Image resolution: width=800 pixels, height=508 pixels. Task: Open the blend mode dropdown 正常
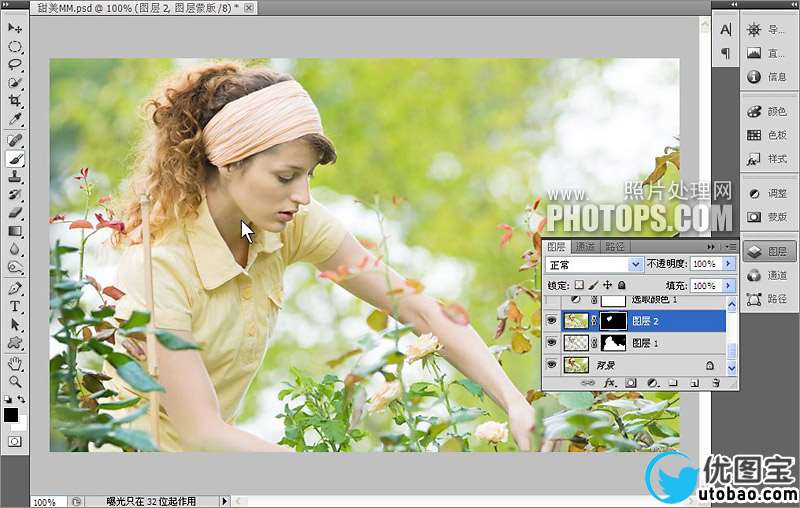(636, 264)
